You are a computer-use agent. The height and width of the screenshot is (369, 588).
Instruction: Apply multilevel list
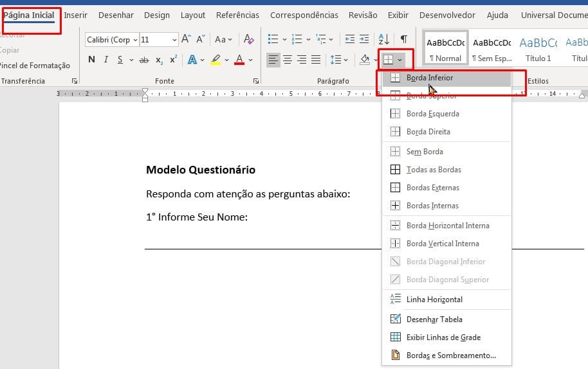(321, 39)
